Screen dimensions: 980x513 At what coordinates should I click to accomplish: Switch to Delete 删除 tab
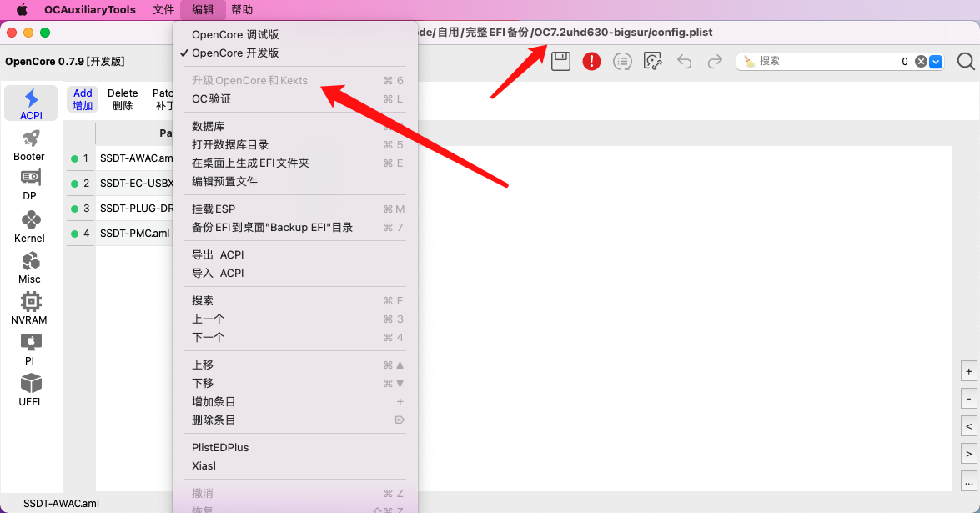(x=123, y=98)
